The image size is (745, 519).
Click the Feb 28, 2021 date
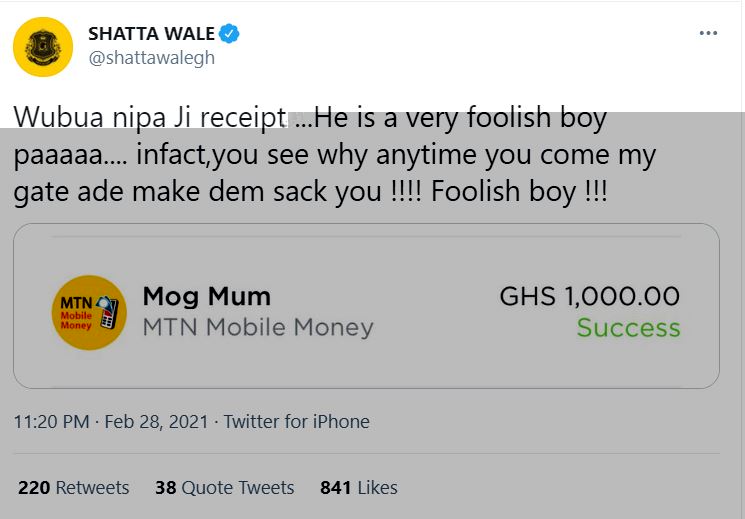156,422
